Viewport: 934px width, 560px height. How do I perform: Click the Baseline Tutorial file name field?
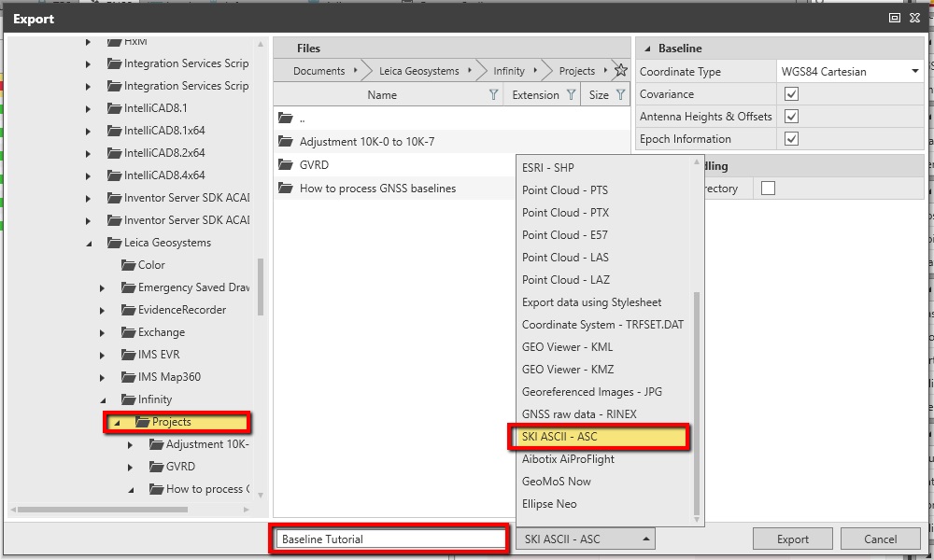point(390,539)
